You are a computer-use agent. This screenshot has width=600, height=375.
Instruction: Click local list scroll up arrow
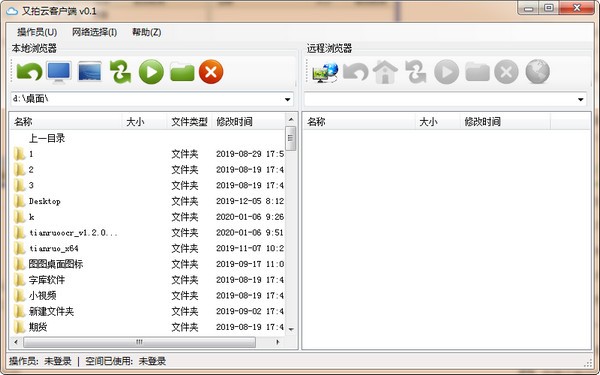[291, 119]
